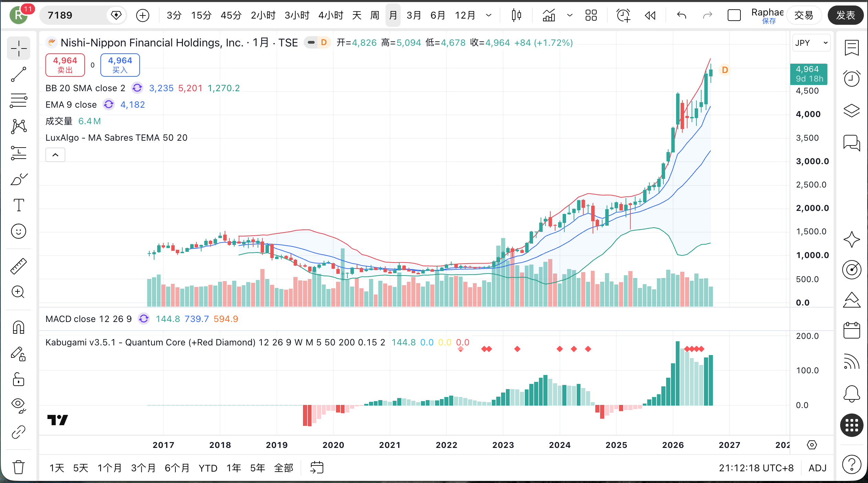Undo the last chart action
Screen dimensions: 868x483
(682, 15)
